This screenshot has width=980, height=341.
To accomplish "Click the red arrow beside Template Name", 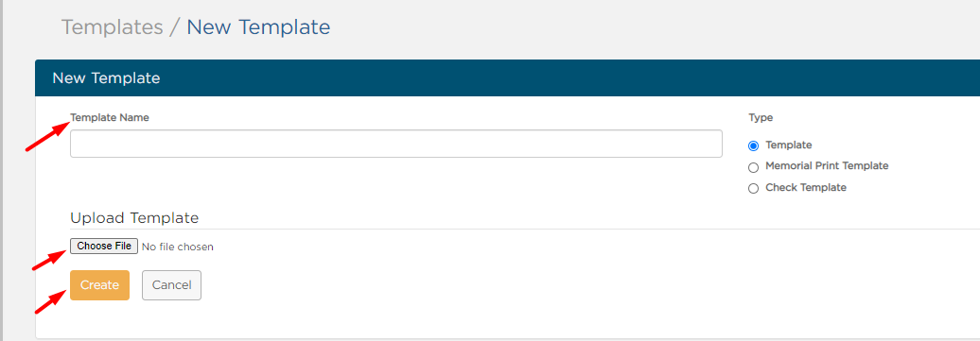I will click(x=47, y=137).
